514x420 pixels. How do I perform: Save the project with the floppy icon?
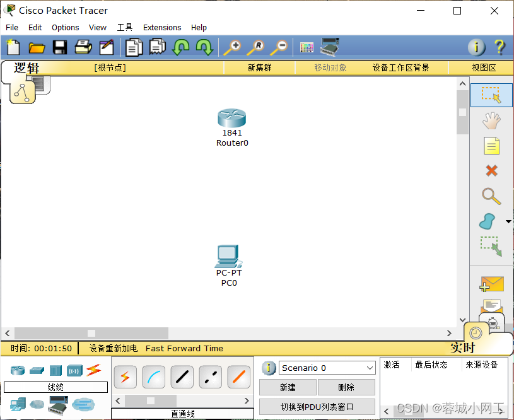click(x=60, y=47)
